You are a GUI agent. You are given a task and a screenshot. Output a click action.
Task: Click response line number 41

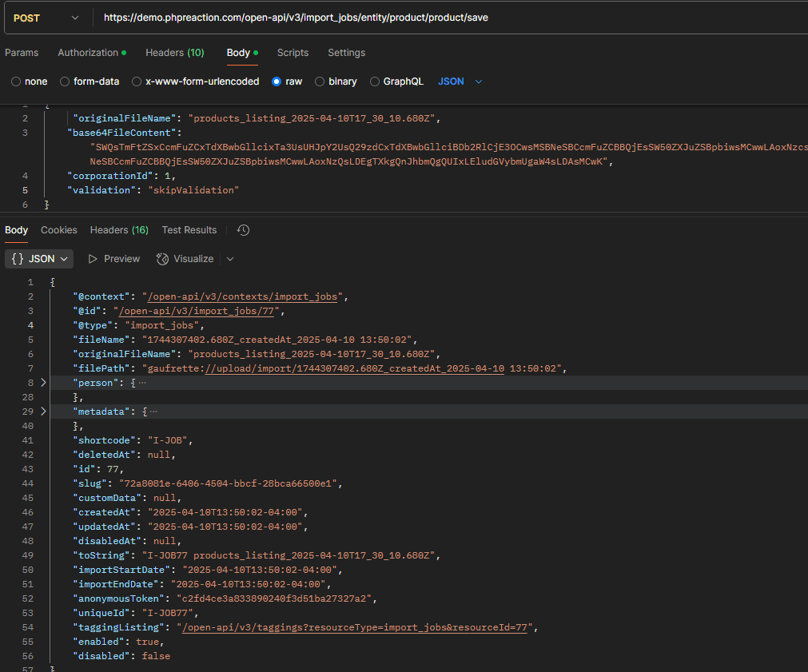(x=28, y=440)
